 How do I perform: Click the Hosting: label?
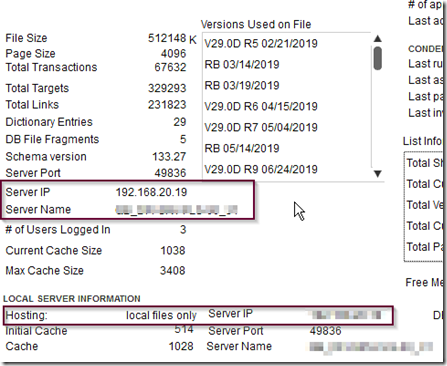[27, 315]
